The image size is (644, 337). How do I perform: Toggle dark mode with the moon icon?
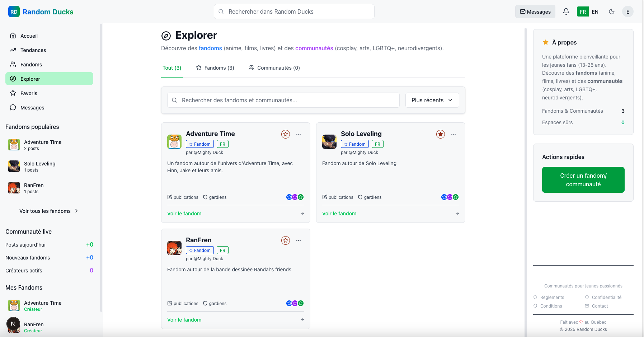click(612, 11)
